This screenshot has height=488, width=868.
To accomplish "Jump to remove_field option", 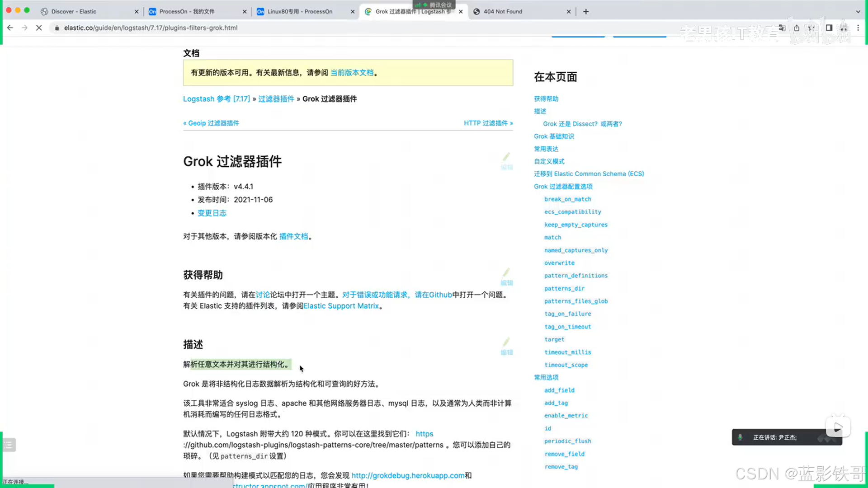I will point(564,454).
